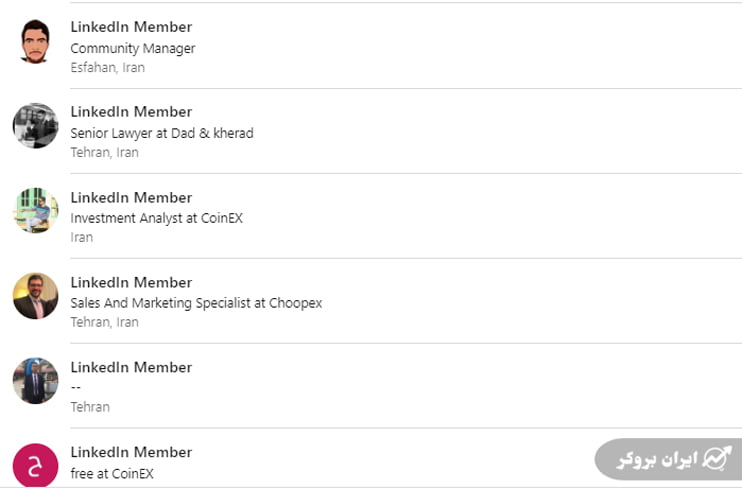Click the Senior Lawyer's profile photo
This screenshot has height=489, width=742.
click(x=35, y=126)
